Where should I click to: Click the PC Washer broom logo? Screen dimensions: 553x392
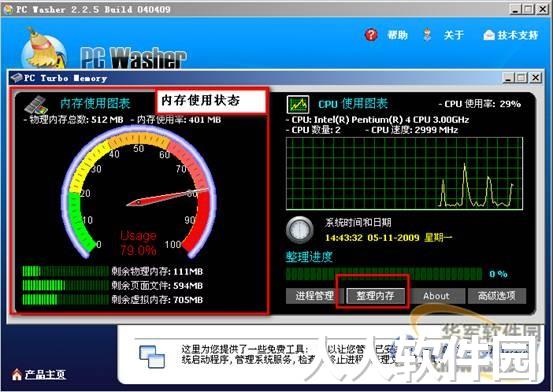[44, 49]
